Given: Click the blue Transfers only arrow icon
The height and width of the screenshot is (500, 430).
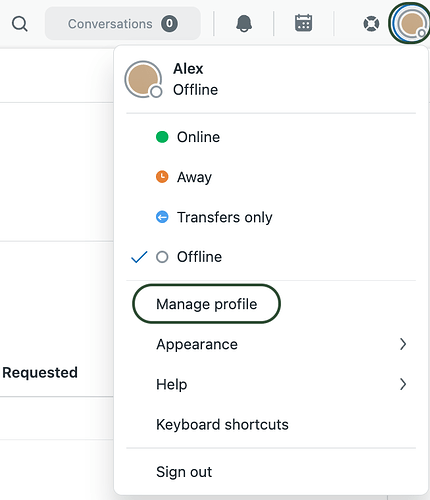Looking at the screenshot, I should point(162,217).
